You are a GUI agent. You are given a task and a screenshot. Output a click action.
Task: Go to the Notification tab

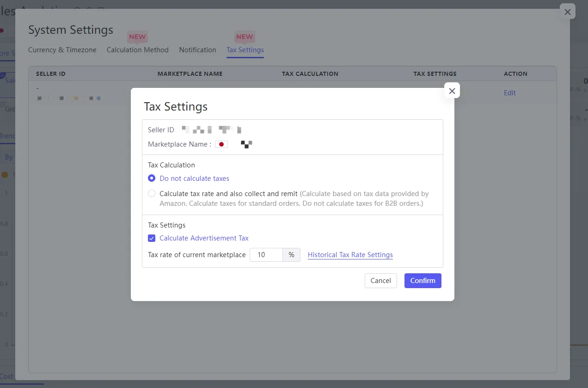click(x=198, y=50)
